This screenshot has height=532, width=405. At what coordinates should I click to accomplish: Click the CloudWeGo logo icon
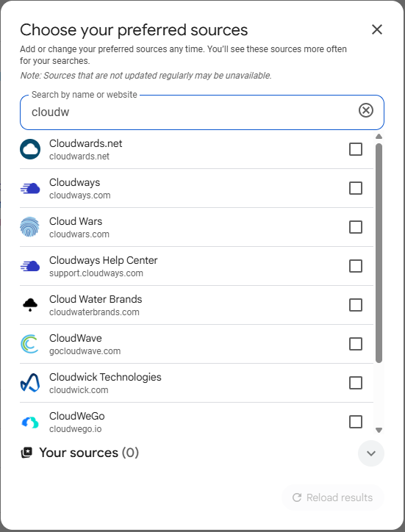[x=30, y=422]
